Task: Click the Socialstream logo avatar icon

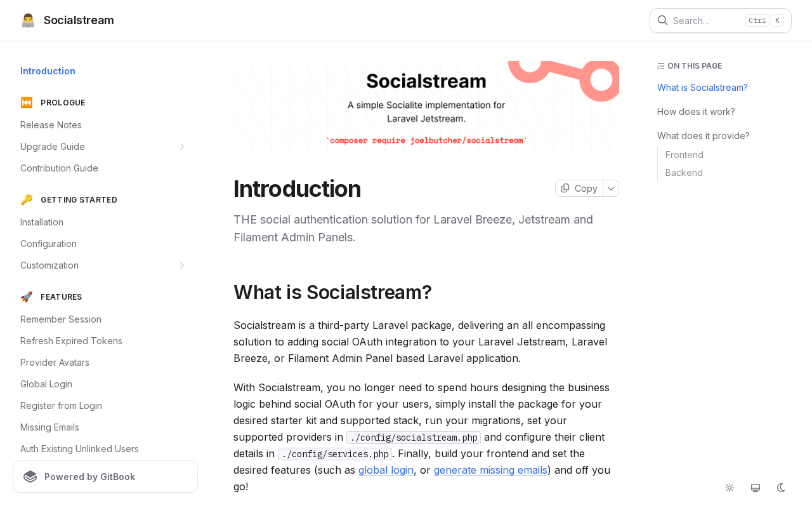Action: pyautogui.click(x=28, y=20)
